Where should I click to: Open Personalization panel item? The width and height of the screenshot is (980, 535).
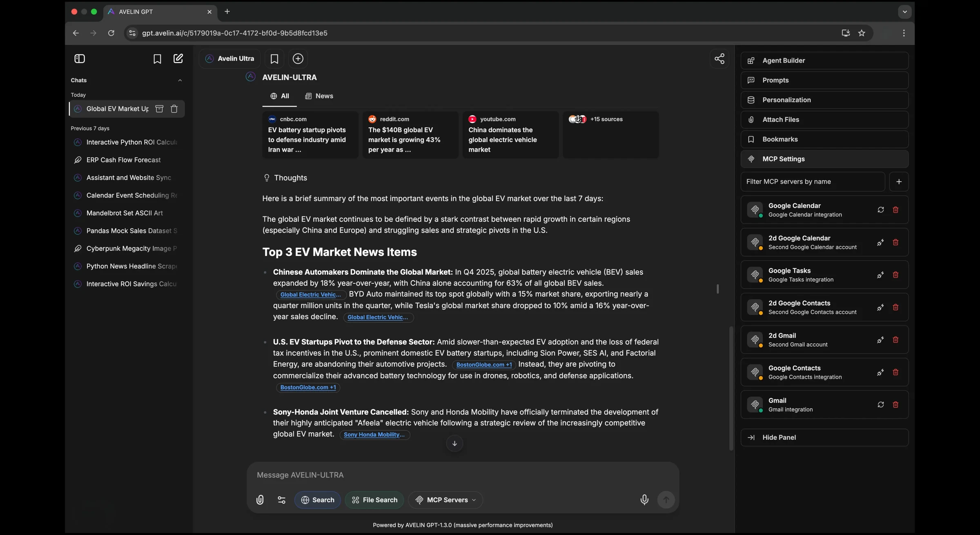824,100
